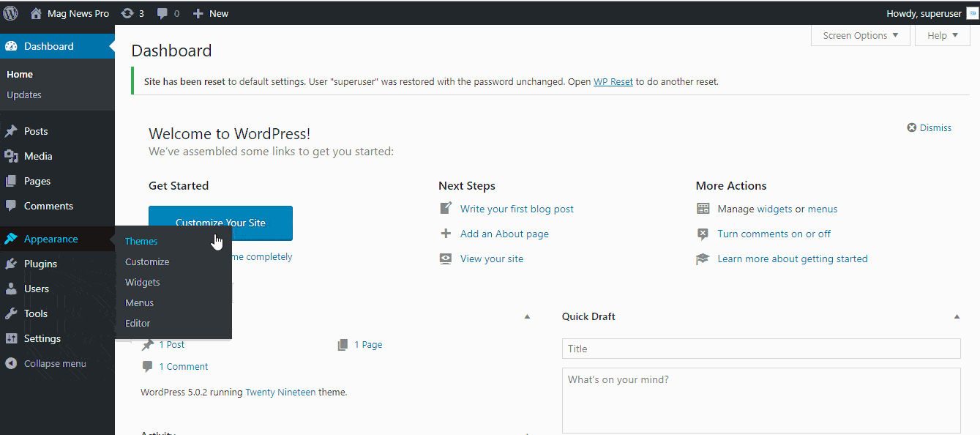Viewport: 980px width, 435px height.
Task: Click the Plugins plug icon
Action: [x=11, y=264]
